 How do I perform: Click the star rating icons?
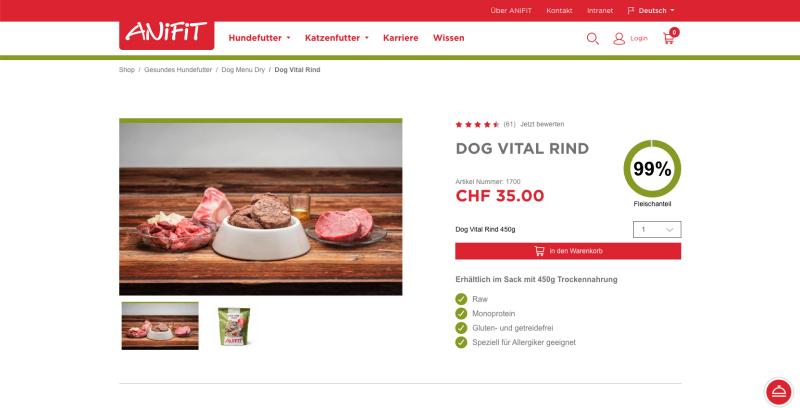coord(477,124)
